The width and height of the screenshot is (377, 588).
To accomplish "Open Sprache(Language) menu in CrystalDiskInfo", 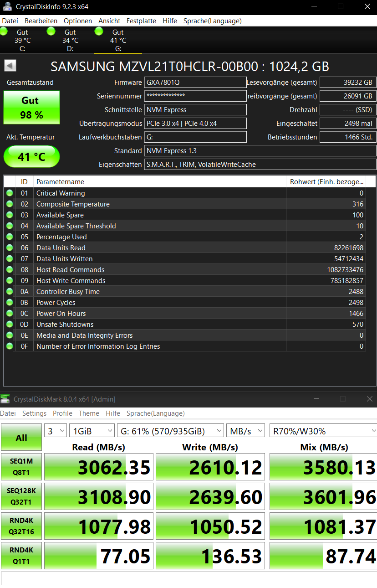I will point(212,21).
